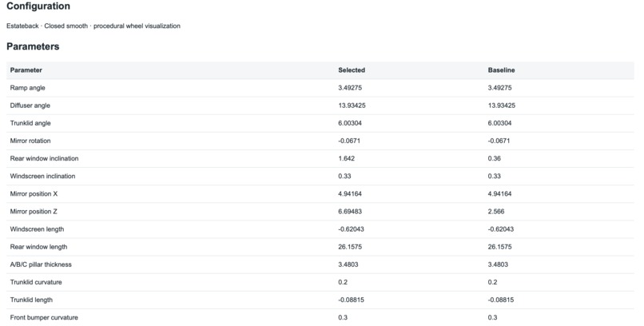This screenshot has height=326, width=644.
Task: Click Ramp angle's Selected value 3.49275
Action: pyautogui.click(x=350, y=88)
